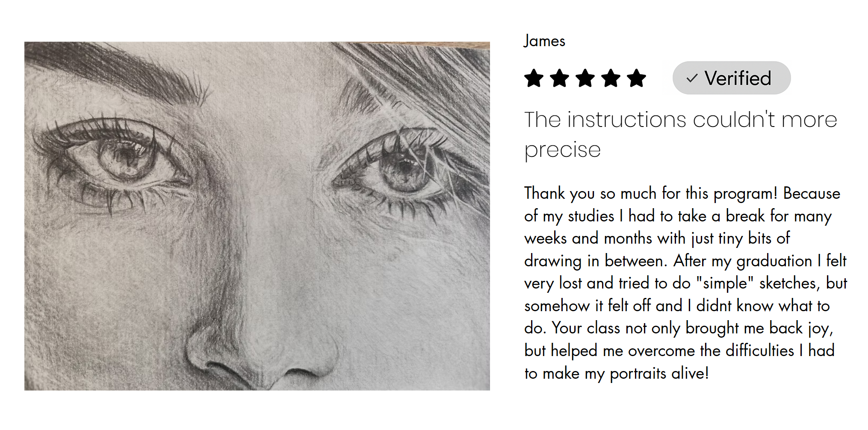Select the third rating star
Image resolution: width=868 pixels, height=430 pixels.
pos(585,78)
